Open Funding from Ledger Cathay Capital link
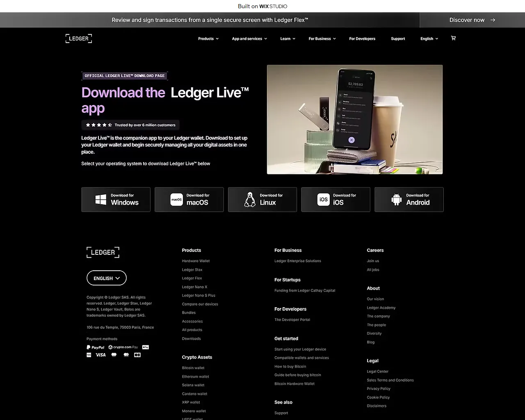Image resolution: width=525 pixels, height=420 pixels. [305, 290]
